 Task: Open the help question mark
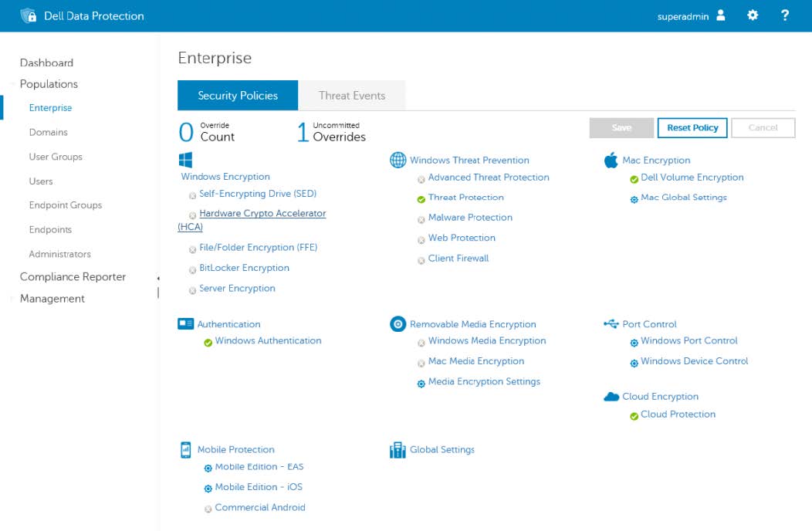(784, 15)
